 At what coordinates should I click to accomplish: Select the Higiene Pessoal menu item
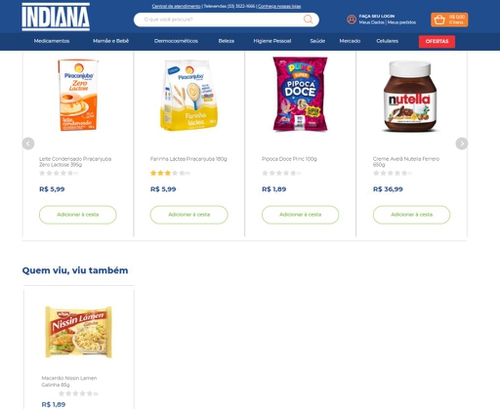(x=272, y=41)
